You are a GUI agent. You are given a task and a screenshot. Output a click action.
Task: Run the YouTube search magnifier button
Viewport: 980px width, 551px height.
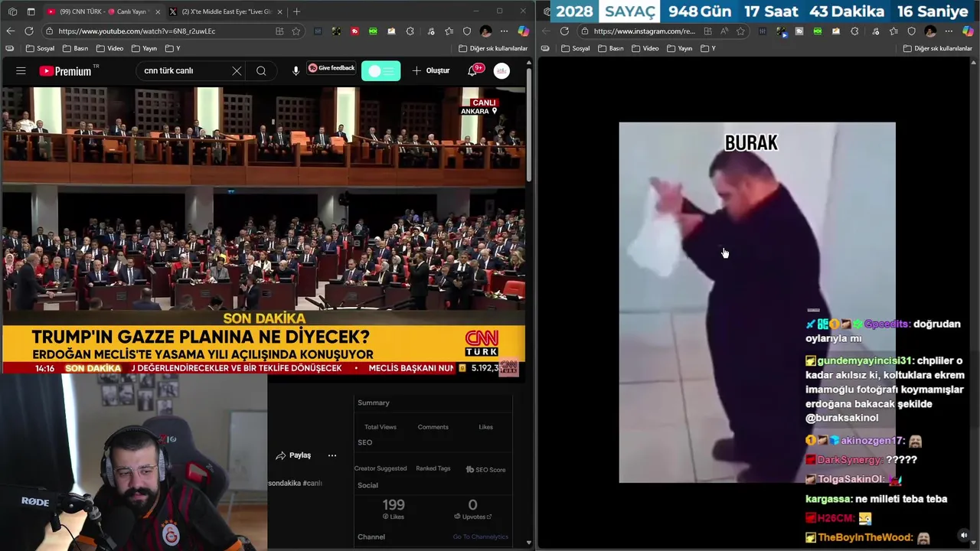[x=261, y=70]
